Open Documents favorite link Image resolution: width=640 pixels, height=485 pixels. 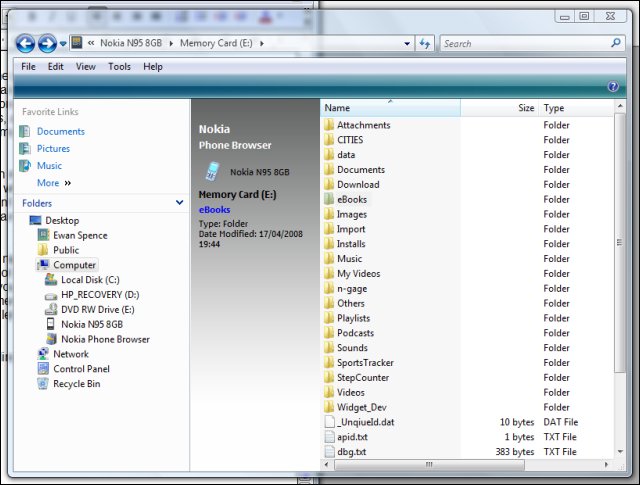coord(61,131)
